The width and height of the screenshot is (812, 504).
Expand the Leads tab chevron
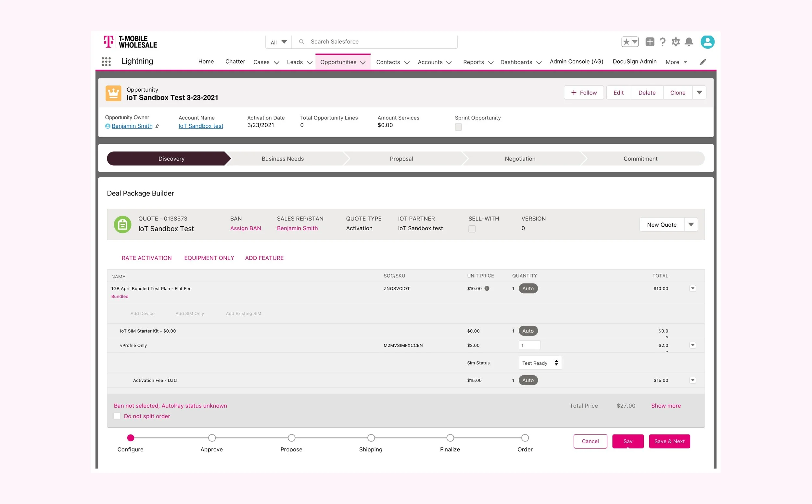[310, 62]
